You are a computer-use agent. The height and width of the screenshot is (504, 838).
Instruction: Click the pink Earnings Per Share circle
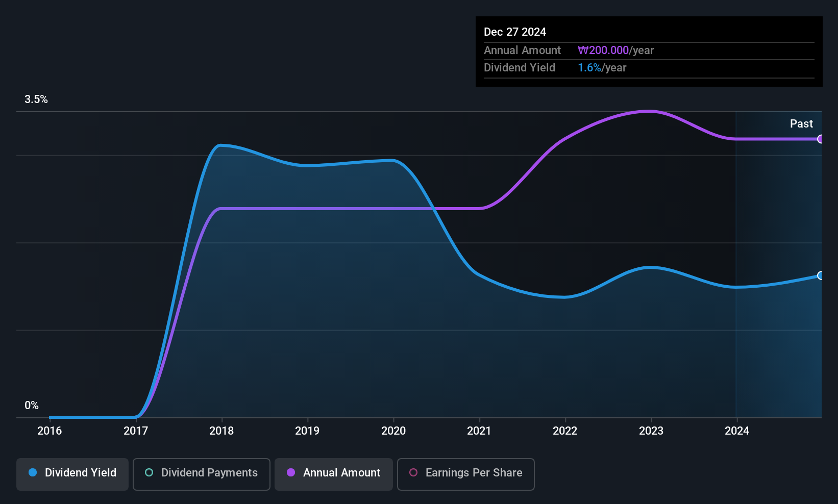pos(413,472)
